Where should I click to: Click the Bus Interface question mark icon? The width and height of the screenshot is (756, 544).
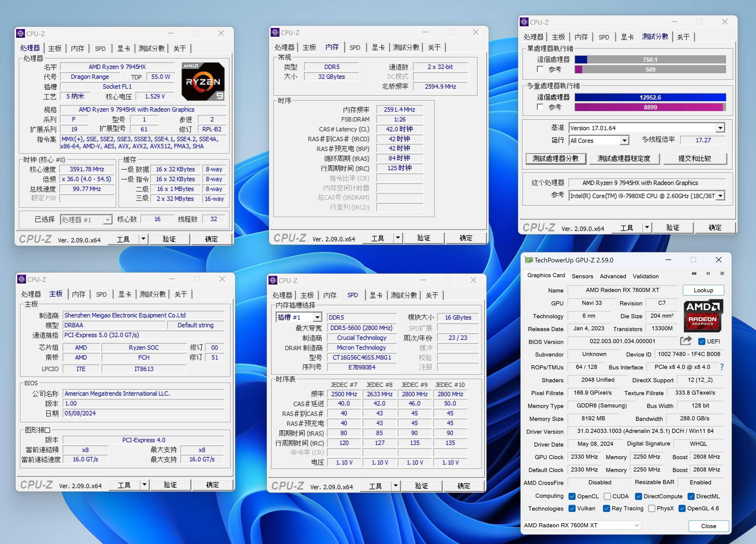click(722, 367)
